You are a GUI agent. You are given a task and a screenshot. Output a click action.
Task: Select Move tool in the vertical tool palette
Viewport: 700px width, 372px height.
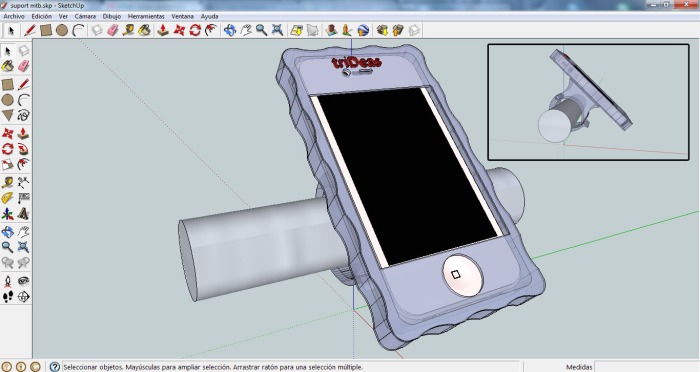[8, 133]
